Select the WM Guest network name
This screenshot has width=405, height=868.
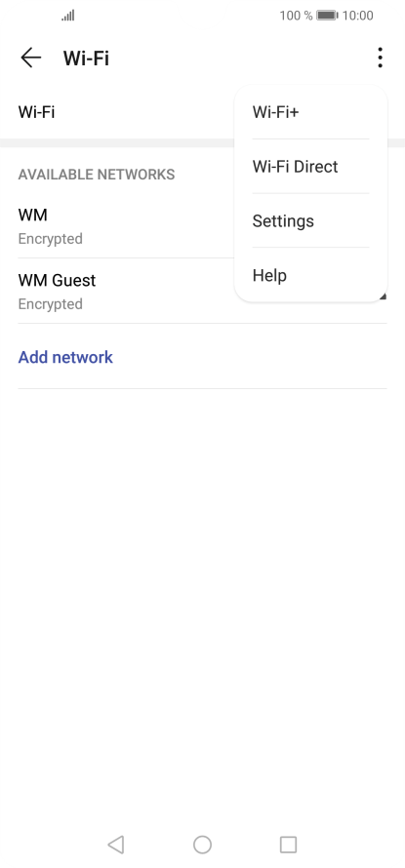57,280
